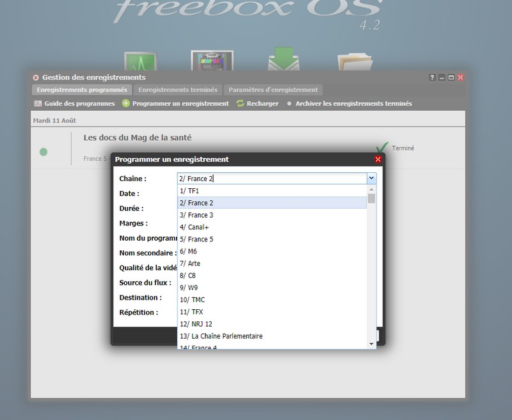Select 1/ TF1 channel
The height and width of the screenshot is (420, 512).
(x=273, y=191)
